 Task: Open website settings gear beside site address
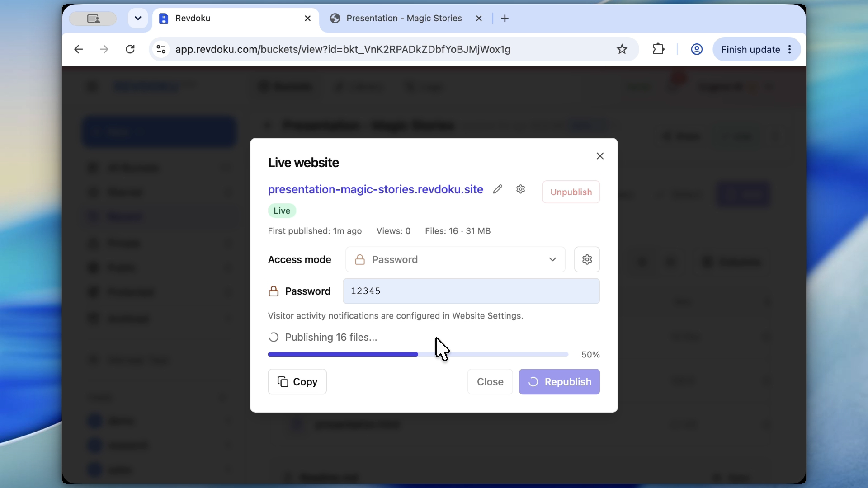coord(521,189)
